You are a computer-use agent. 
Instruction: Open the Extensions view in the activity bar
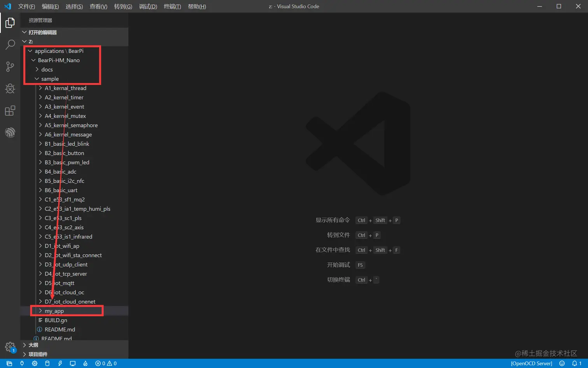10,111
